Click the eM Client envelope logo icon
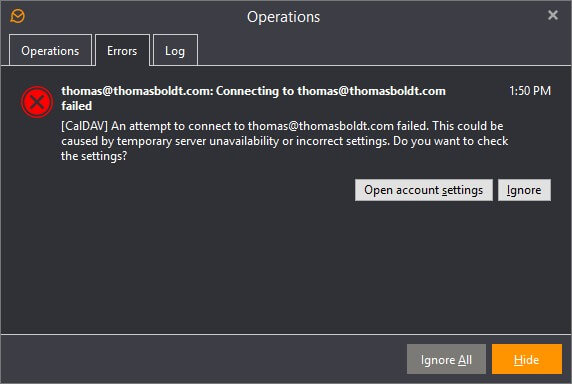The height and width of the screenshot is (384, 572). 18,16
